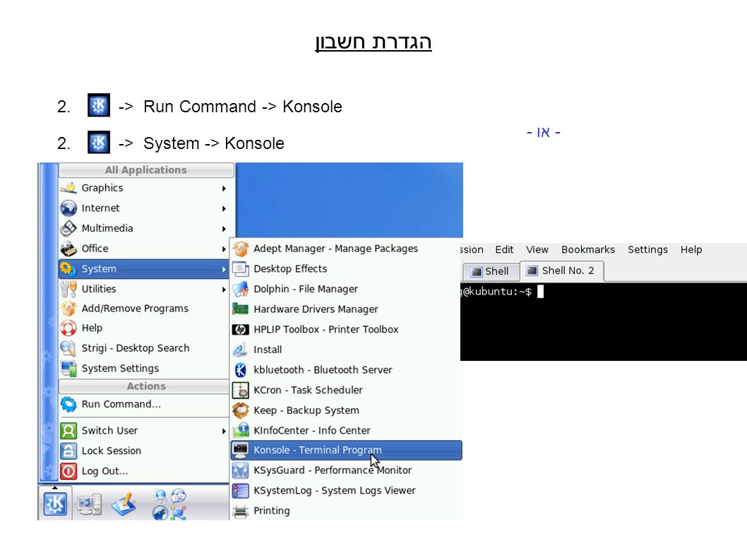The width and height of the screenshot is (747, 560).
Task: Click the computer icon in the bottom panel
Action: point(90,505)
